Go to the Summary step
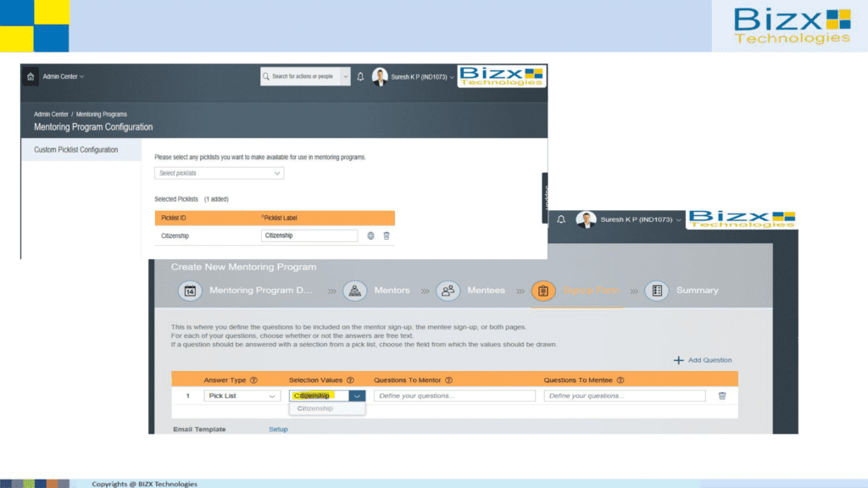The height and width of the screenshot is (488, 868). click(x=697, y=290)
